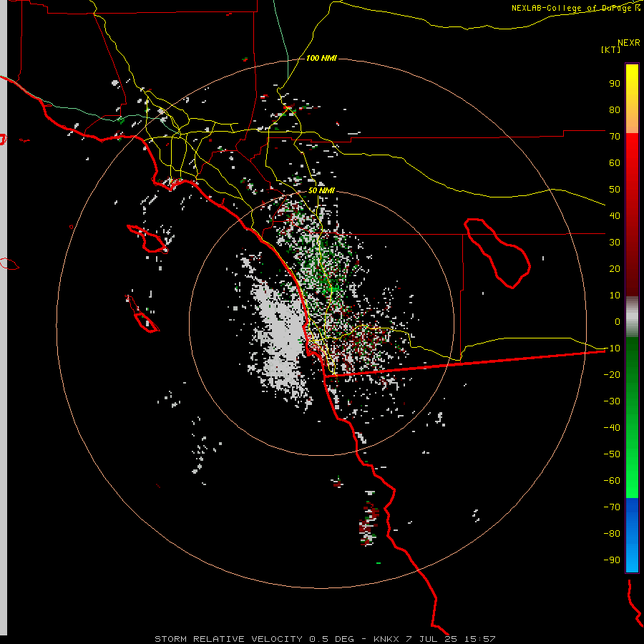644x644 pixels.
Task: Pick the gray zero-velocity segment of scale
Action: click(x=632, y=317)
